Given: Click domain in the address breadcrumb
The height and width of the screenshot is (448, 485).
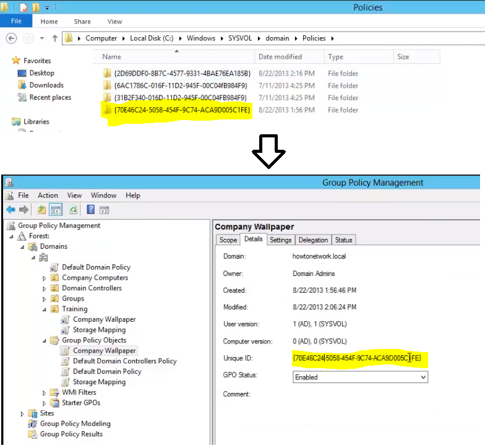Looking at the screenshot, I should pyautogui.click(x=277, y=38).
